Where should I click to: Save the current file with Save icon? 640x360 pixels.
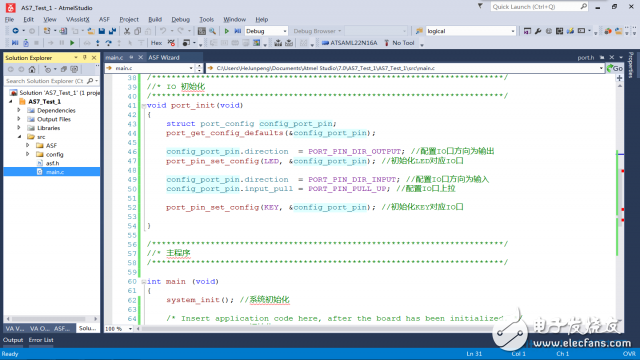click(102, 31)
